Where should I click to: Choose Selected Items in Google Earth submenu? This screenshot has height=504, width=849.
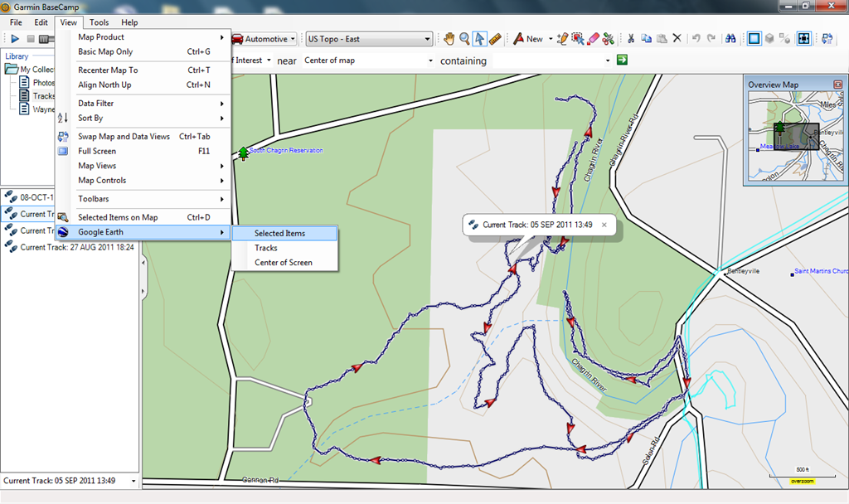tap(279, 234)
